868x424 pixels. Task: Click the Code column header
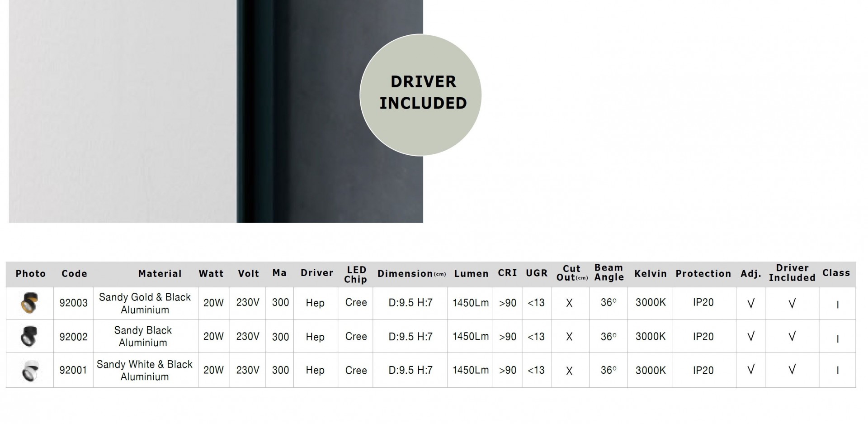click(74, 273)
